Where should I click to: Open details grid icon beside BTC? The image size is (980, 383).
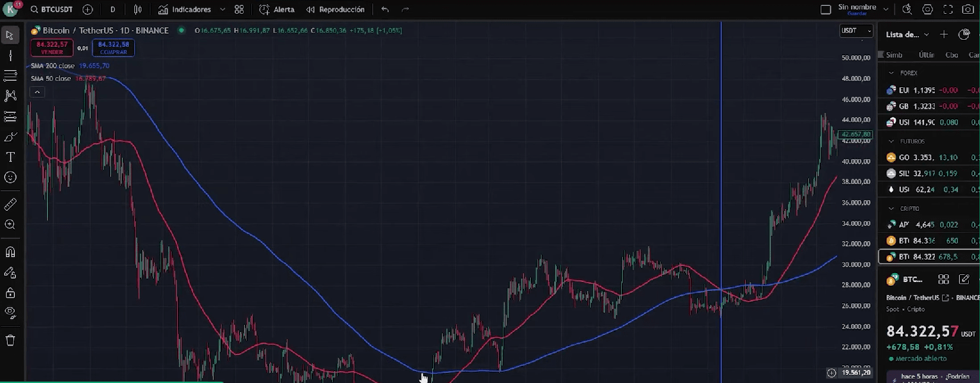click(943, 279)
